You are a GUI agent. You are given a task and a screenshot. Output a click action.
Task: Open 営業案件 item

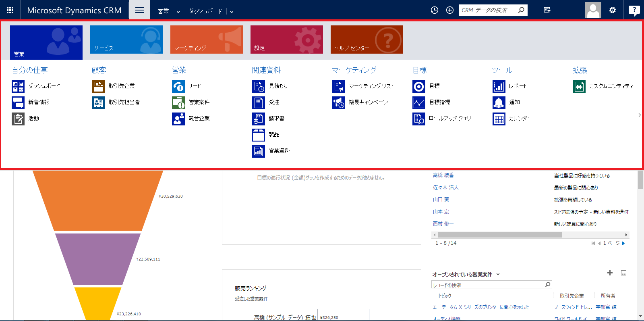[x=191, y=102]
